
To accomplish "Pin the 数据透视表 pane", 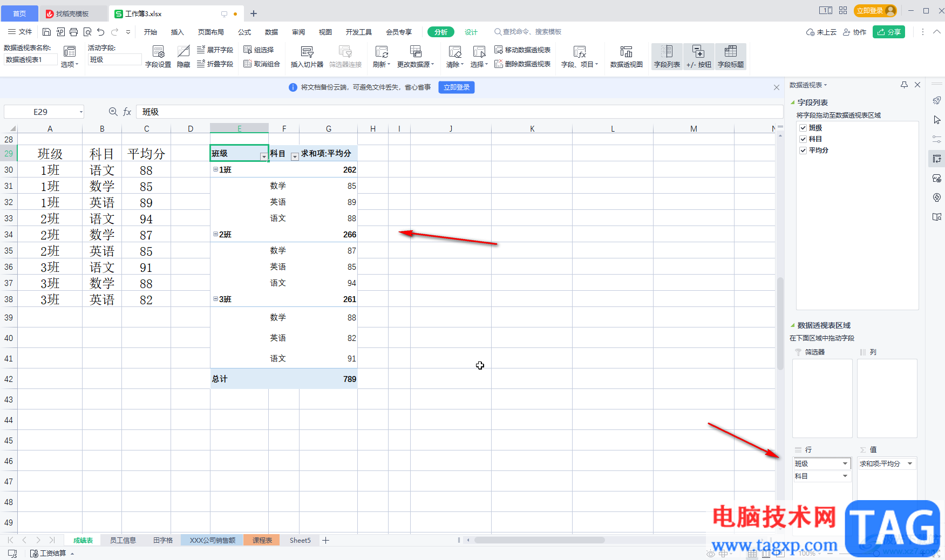I will tap(905, 85).
